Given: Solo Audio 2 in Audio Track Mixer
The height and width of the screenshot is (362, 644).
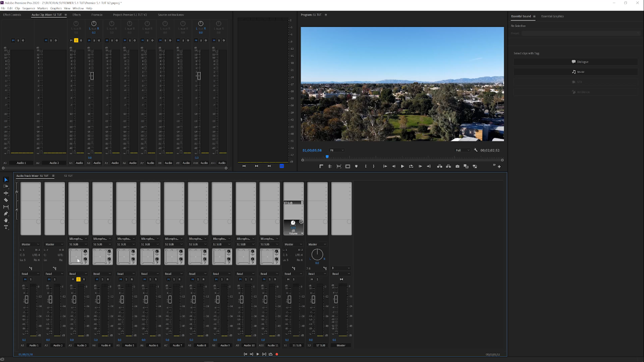Looking at the screenshot, I should (55, 279).
